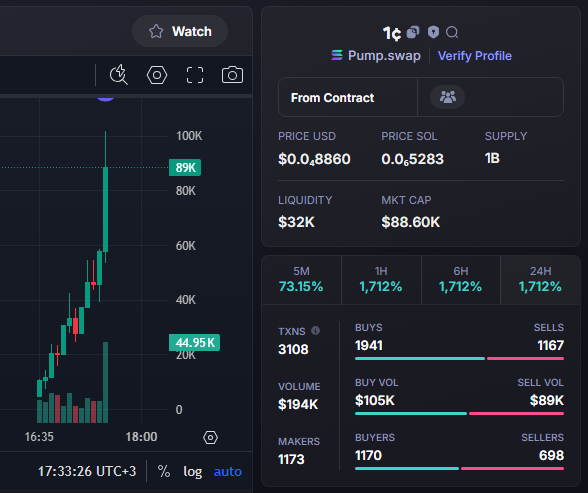Click the magnifier search icon next to 1¢
Image resolution: width=588 pixels, height=493 pixels.
coord(452,33)
